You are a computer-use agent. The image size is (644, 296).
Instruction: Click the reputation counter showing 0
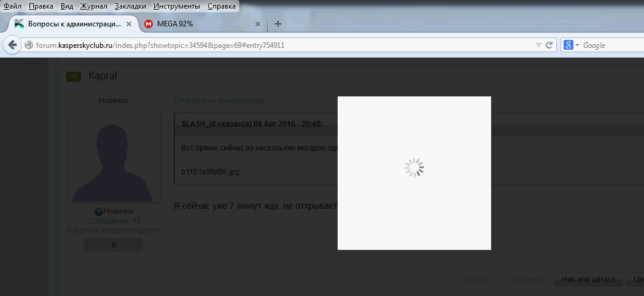[x=114, y=245]
